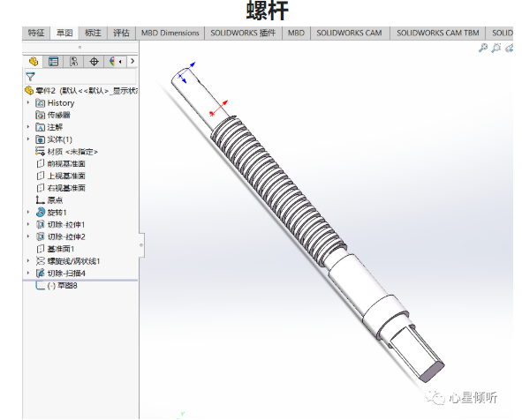Open the PropertyManager tab icon
This screenshot has width=522, height=420.
click(53, 62)
